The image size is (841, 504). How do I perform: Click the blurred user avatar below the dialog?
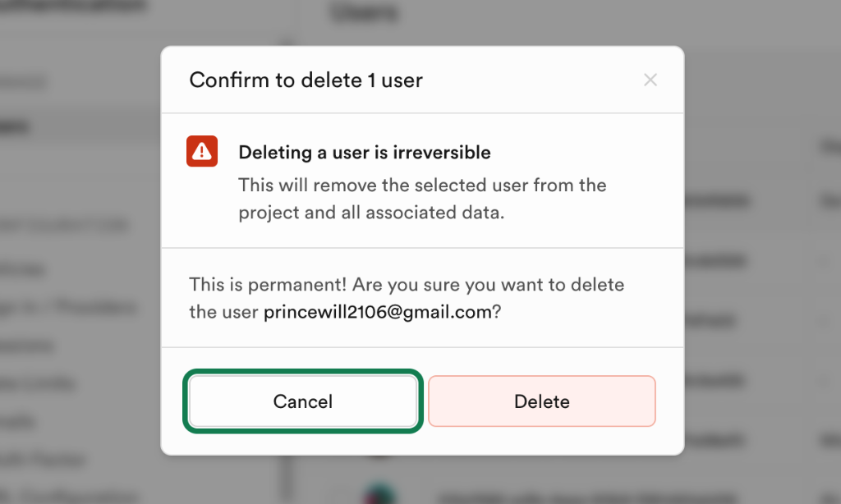click(379, 495)
